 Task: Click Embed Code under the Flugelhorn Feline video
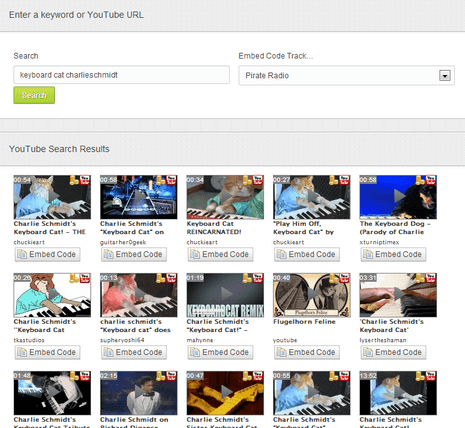(x=307, y=352)
